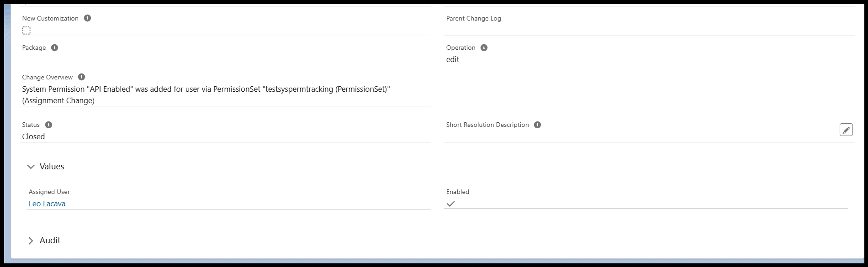Click the Values section header

(52, 167)
